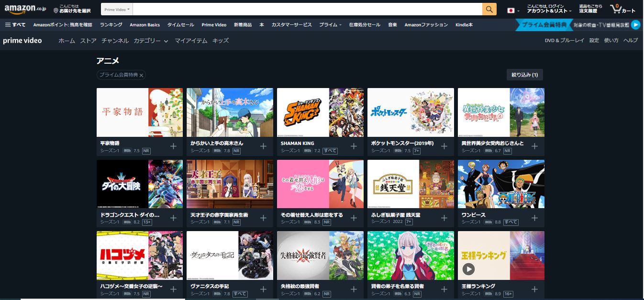Click the Amazon.co.jp logo
644x300 pixels.
[x=25, y=9]
